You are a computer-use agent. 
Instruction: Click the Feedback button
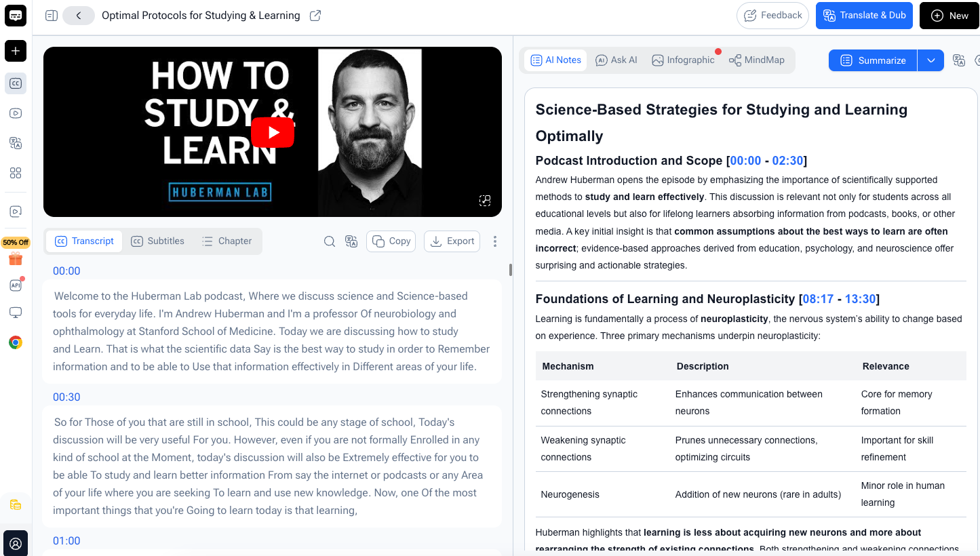pyautogui.click(x=772, y=16)
